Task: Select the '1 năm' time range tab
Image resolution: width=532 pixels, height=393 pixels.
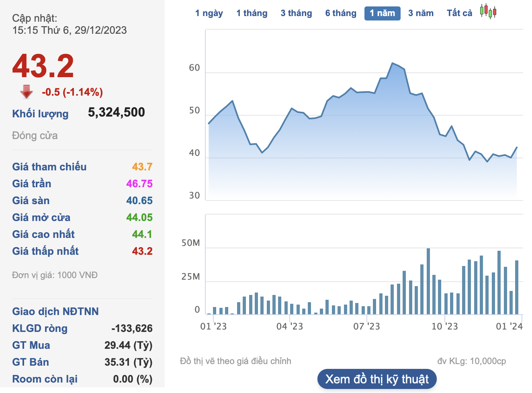Action: [x=383, y=13]
